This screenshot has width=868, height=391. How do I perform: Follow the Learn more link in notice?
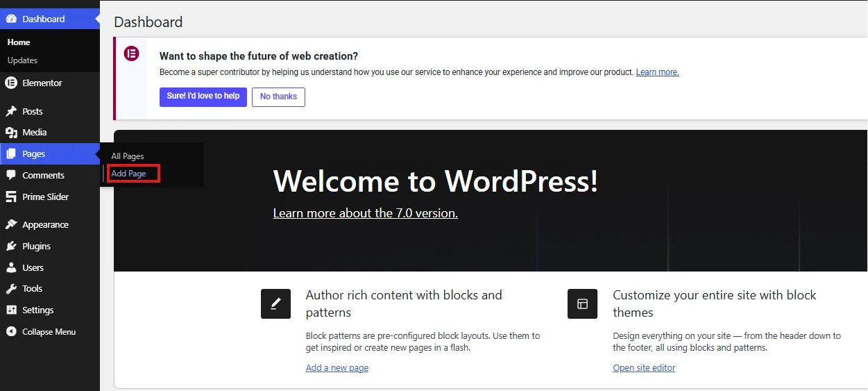tap(657, 72)
